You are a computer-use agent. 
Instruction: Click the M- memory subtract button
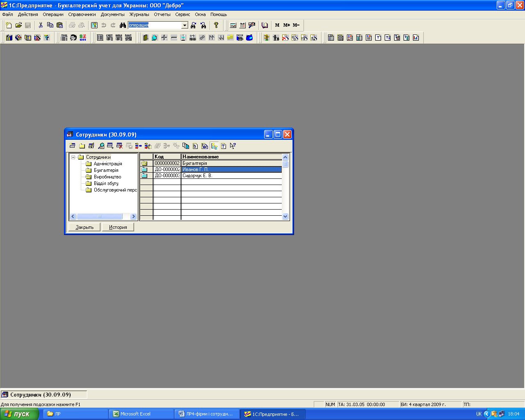(296, 25)
